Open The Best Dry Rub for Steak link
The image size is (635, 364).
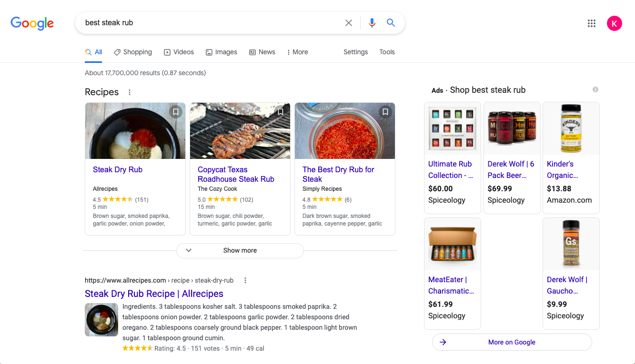338,175
